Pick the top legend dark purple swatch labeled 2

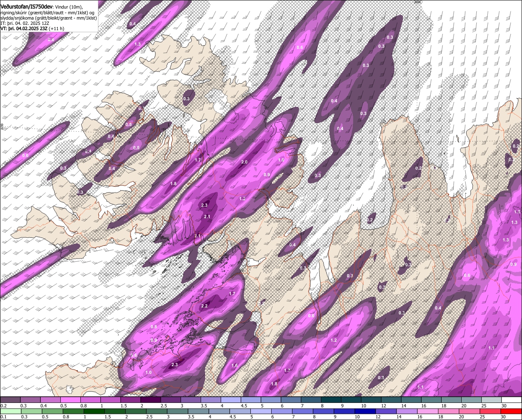pos(151,400)
